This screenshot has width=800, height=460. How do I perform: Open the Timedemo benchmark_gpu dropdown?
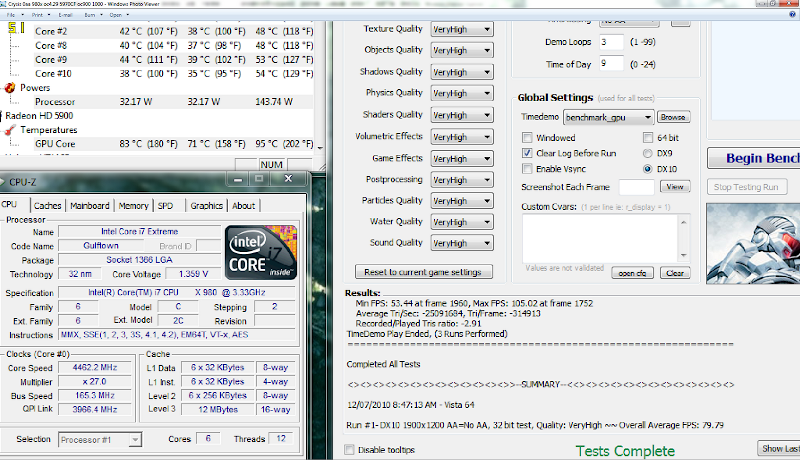coord(608,117)
